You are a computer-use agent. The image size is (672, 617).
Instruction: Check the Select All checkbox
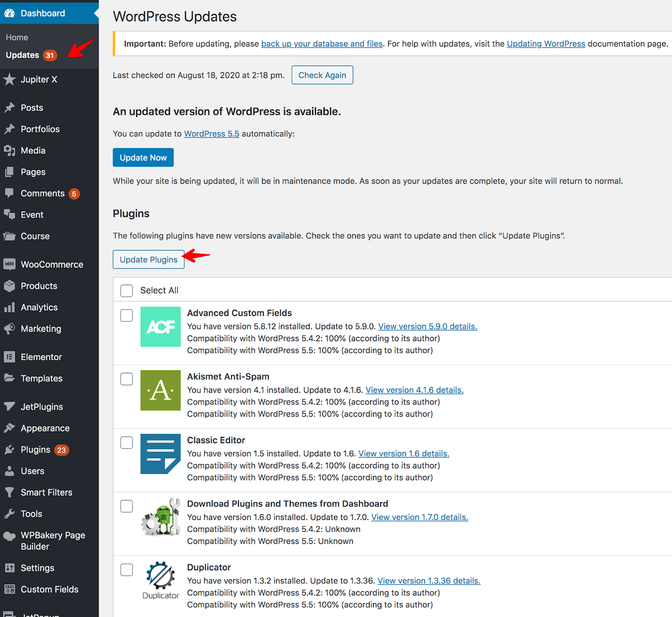(127, 291)
